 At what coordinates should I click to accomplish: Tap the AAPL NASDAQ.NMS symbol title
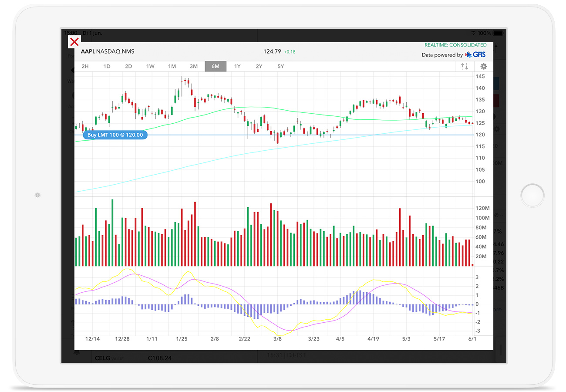click(x=108, y=51)
